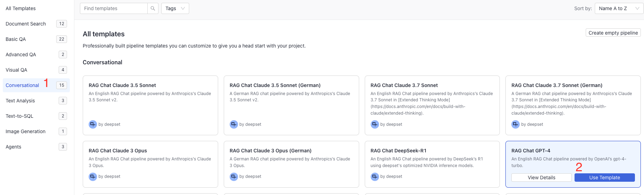Click deepset logo on Claude 3.5 Sonnet (German) card
Viewport: 644px width, 195px height.
pos(234,124)
